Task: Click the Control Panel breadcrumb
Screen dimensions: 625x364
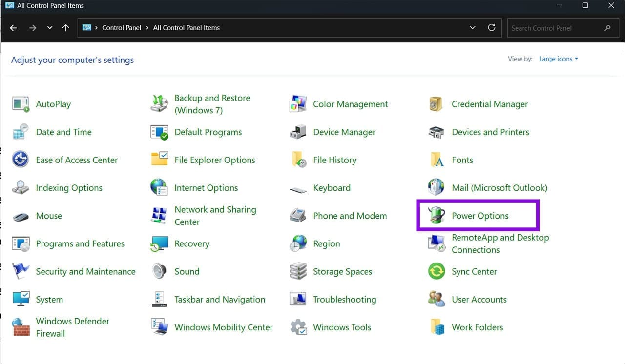Action: click(122, 28)
